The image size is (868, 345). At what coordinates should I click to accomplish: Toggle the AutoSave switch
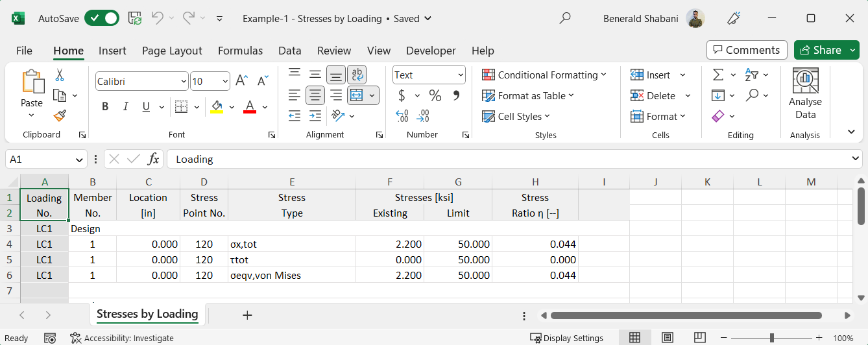click(102, 19)
